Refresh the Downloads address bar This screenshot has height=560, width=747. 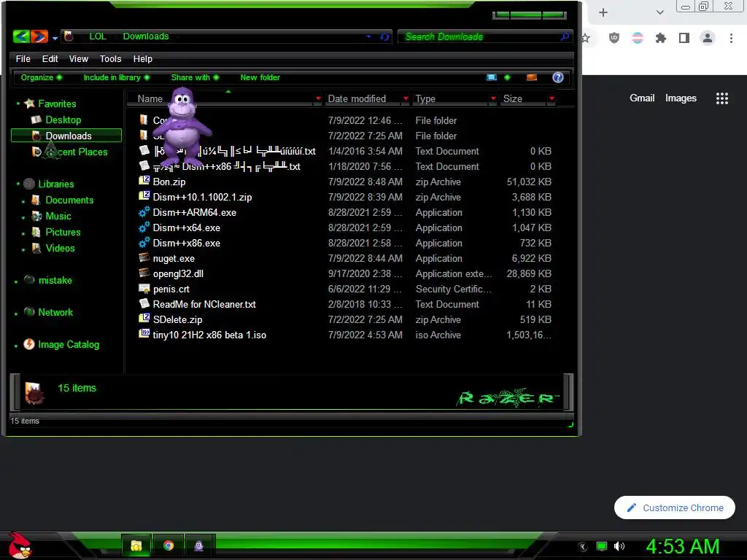pos(384,36)
